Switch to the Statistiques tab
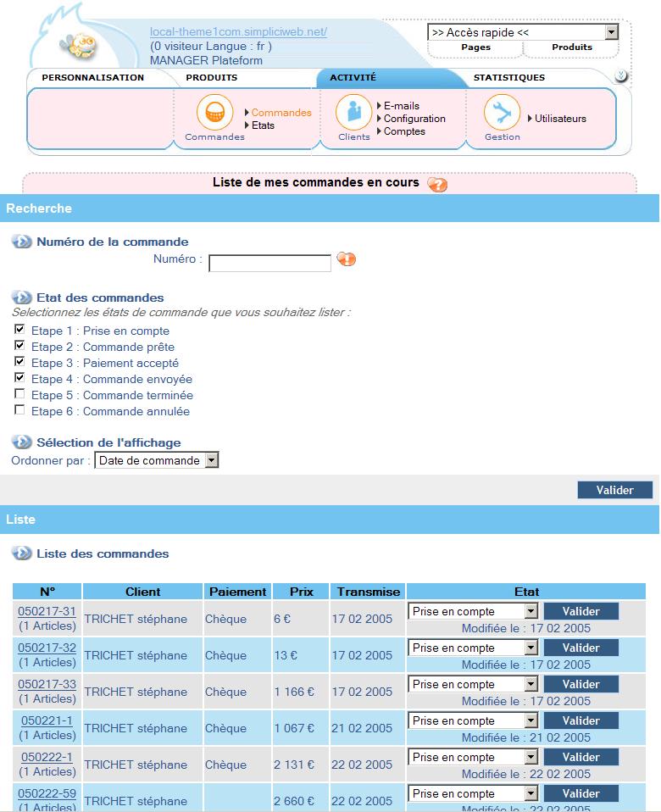The width and height of the screenshot is (661, 812). 508,78
